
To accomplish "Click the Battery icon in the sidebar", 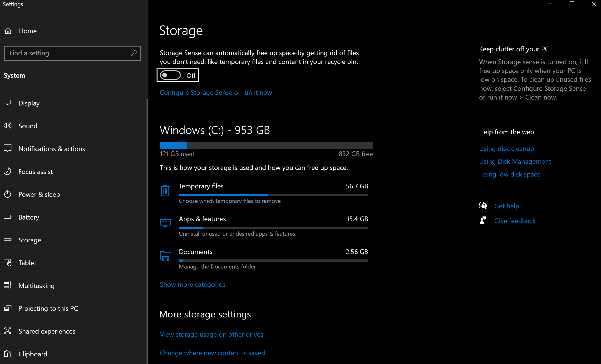I will [x=8, y=217].
